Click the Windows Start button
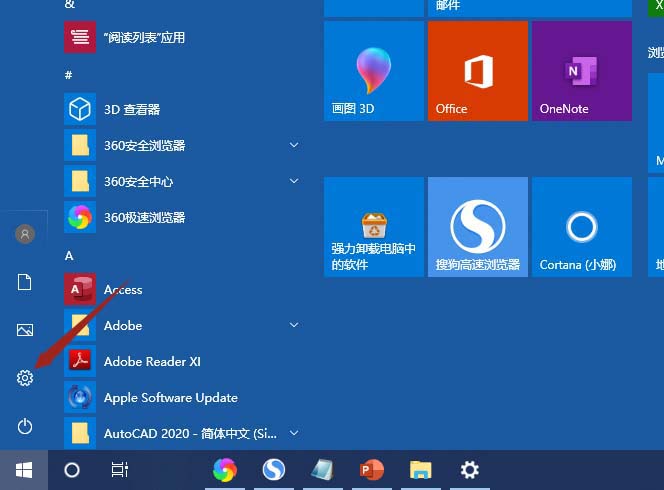The width and height of the screenshot is (664, 490). [x=24, y=470]
